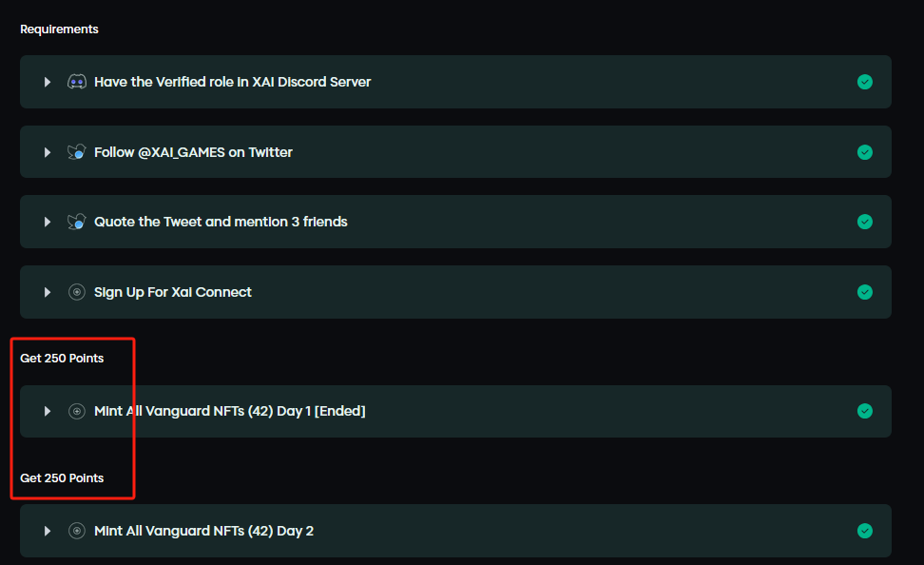Click green checkmark on Day 1 [Ended] row

(864, 411)
